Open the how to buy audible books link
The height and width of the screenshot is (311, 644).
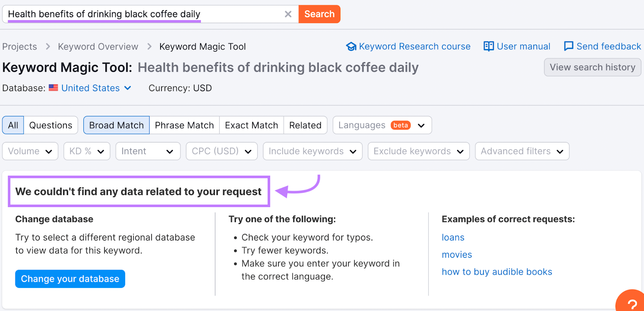(x=497, y=272)
